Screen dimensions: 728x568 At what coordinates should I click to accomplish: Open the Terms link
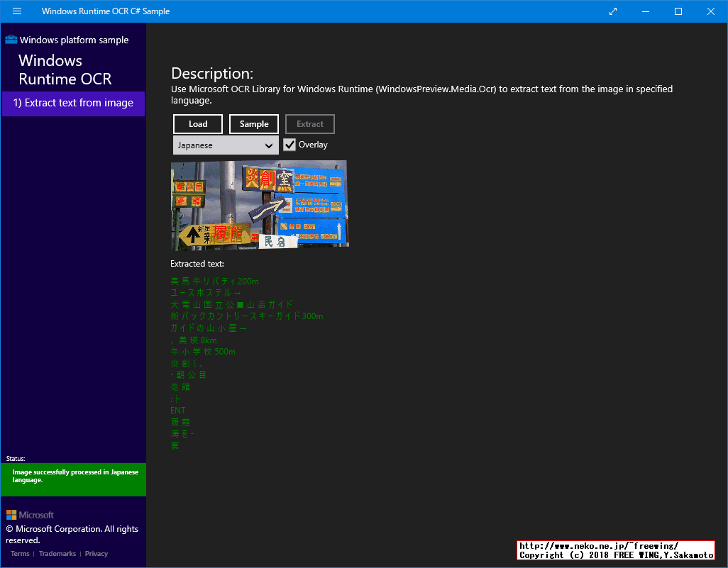pos(19,553)
